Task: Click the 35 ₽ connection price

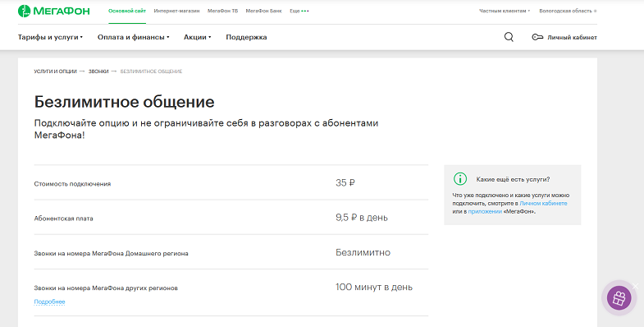Action: [345, 182]
